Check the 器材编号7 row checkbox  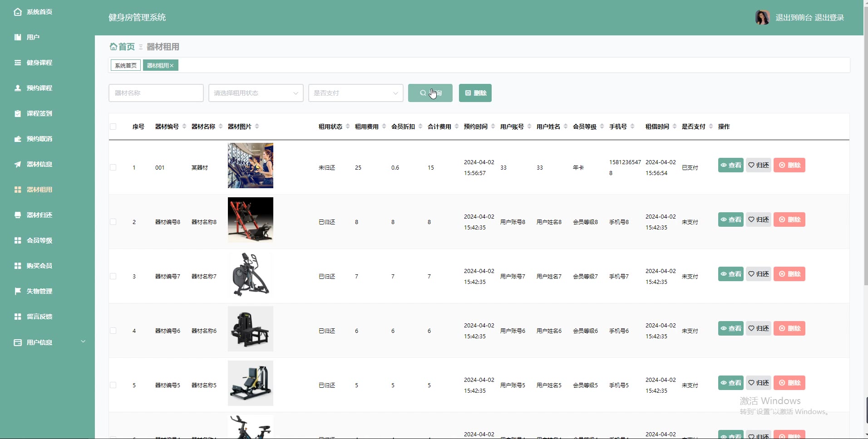pos(113,276)
